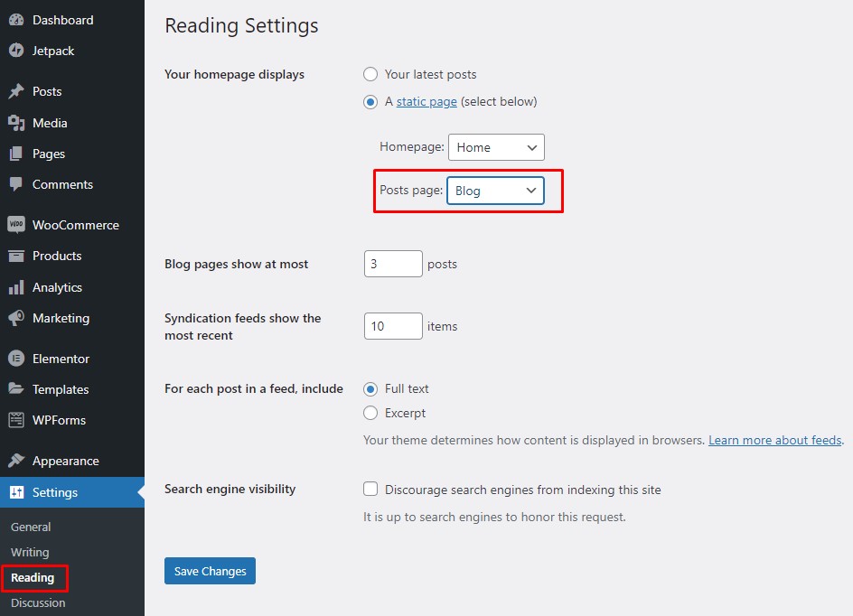Click the Templates folder icon
Screen dimensions: 853x616
point(16,389)
